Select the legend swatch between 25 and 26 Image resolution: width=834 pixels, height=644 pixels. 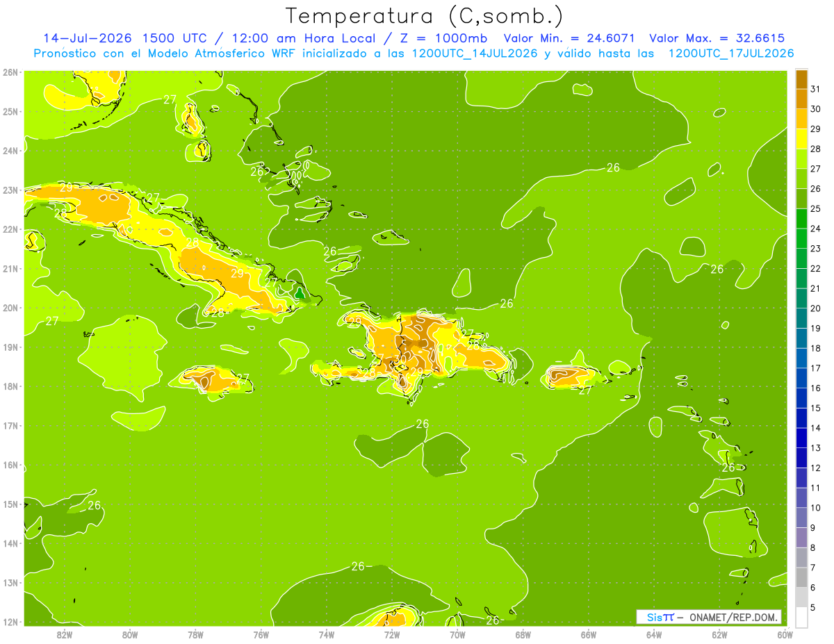click(801, 199)
